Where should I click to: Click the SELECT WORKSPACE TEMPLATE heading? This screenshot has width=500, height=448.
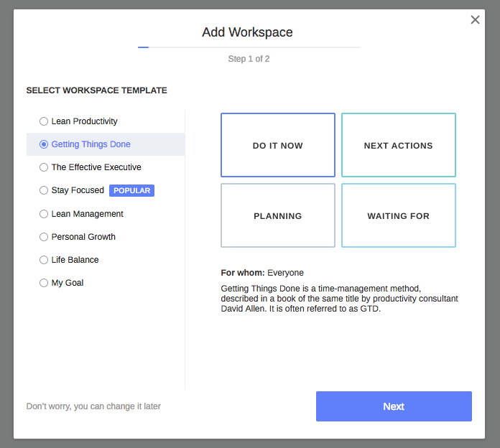click(96, 90)
